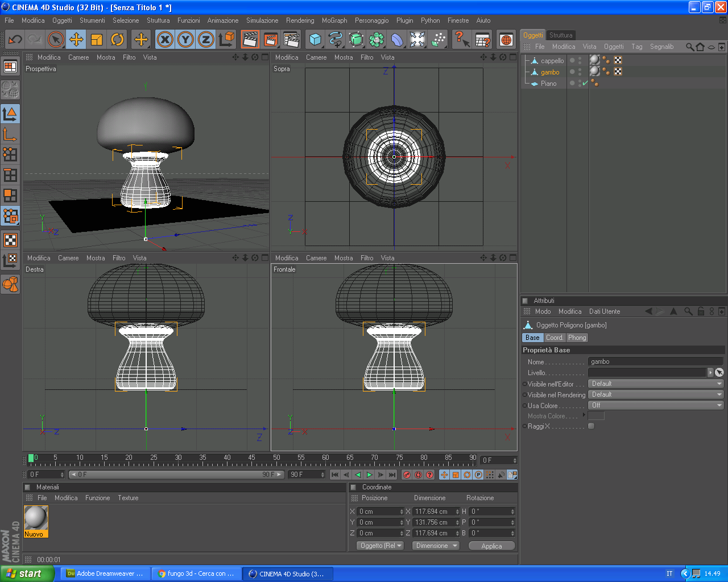Click the Undo arrow icon
728x582 pixels.
click(x=15, y=39)
